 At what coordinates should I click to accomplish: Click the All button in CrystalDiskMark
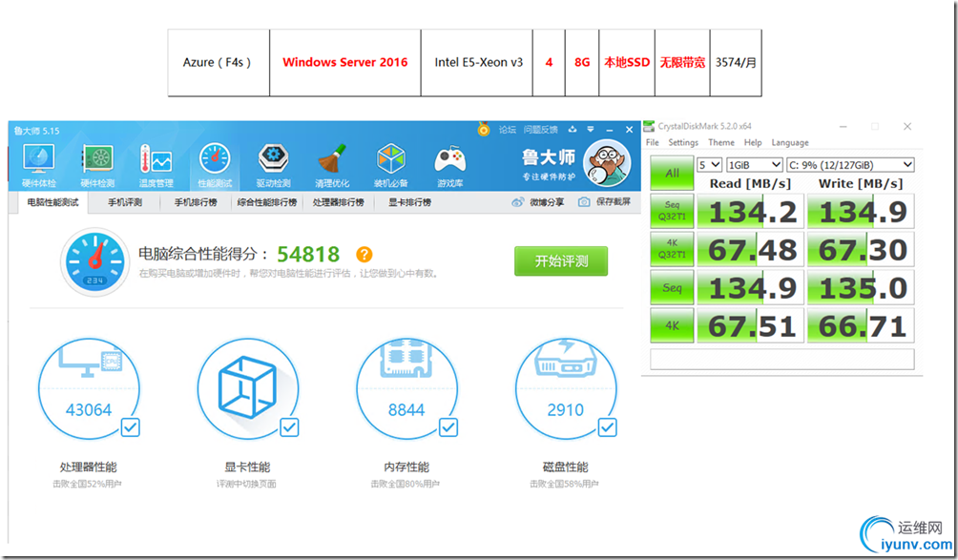tap(672, 174)
